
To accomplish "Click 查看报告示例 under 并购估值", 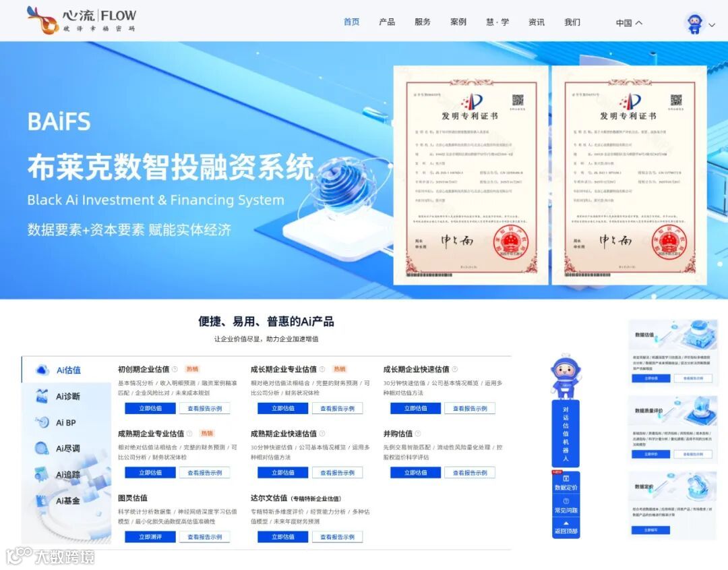I will tap(470, 472).
